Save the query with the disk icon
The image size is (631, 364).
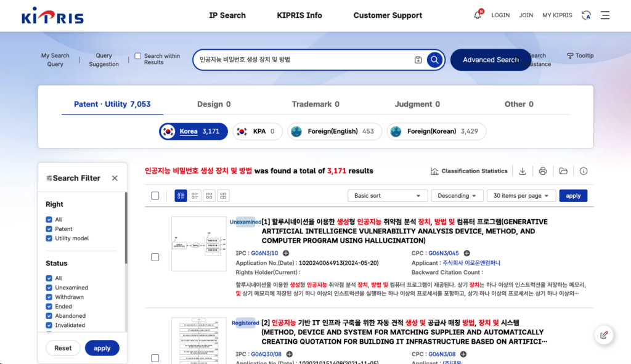point(418,60)
